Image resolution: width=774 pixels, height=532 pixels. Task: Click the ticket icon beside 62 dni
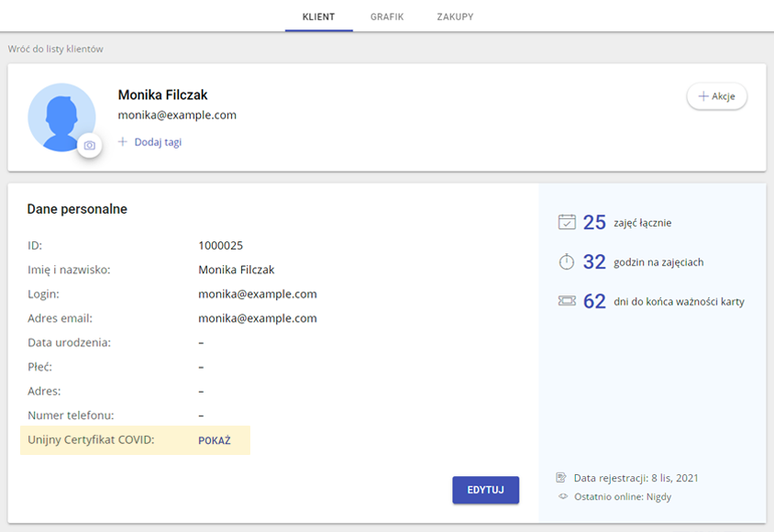point(567,301)
